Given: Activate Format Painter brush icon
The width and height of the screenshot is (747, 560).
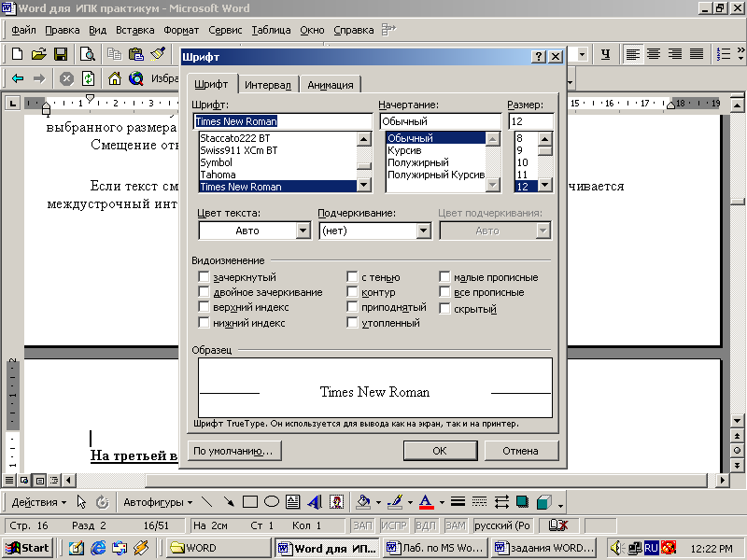Looking at the screenshot, I should (158, 54).
